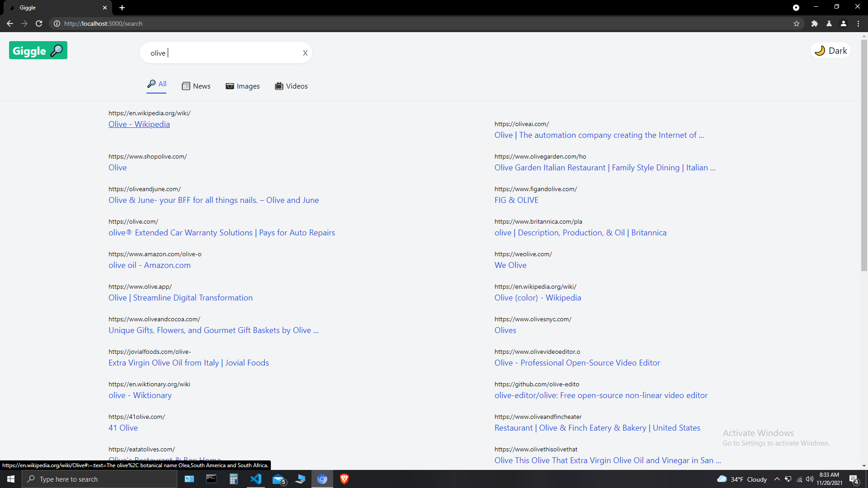Open the olive - Wiktionary result
The height and width of the screenshot is (488, 868).
tap(140, 395)
